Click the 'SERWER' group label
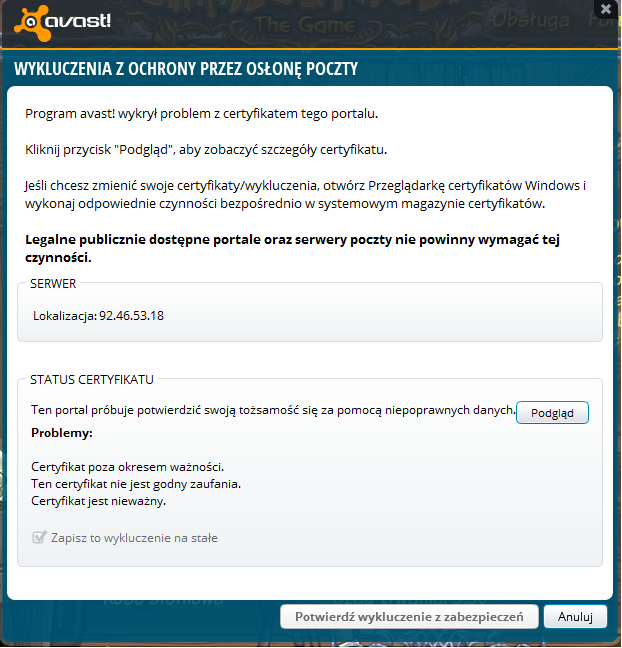Screen dimensions: 622x648 [53, 284]
